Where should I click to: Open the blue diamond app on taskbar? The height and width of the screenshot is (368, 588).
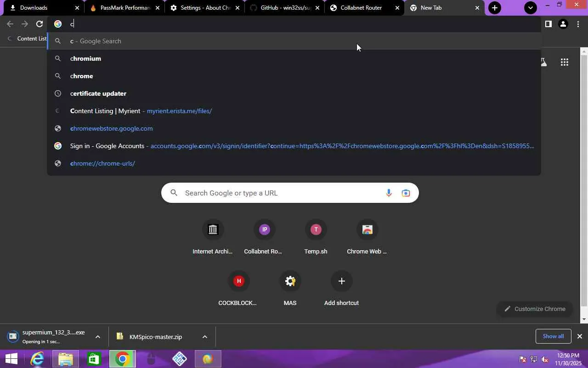click(x=180, y=359)
